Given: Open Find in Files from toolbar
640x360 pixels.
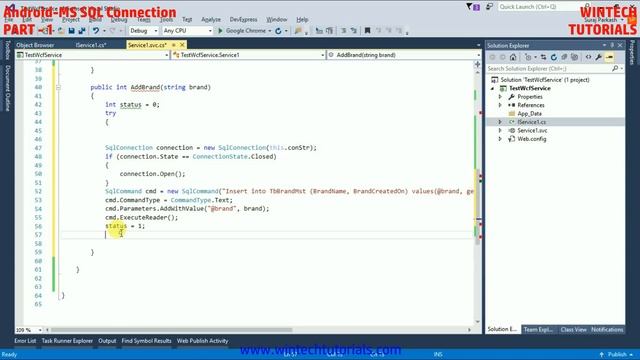Looking at the screenshot, I should click(298, 31).
